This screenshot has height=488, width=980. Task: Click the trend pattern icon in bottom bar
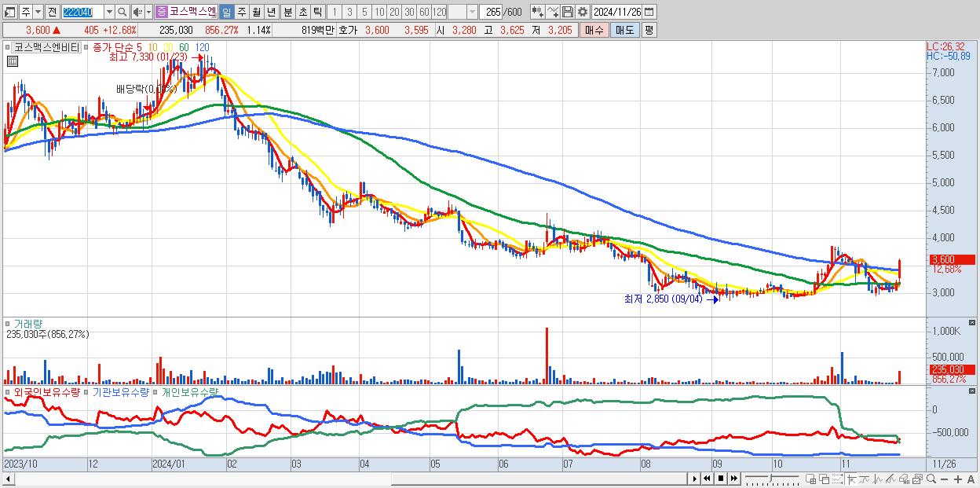pyautogui.click(x=890, y=479)
